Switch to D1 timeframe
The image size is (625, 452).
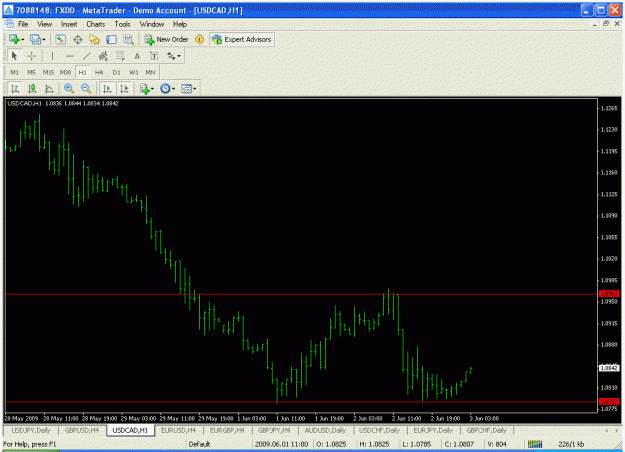click(116, 72)
